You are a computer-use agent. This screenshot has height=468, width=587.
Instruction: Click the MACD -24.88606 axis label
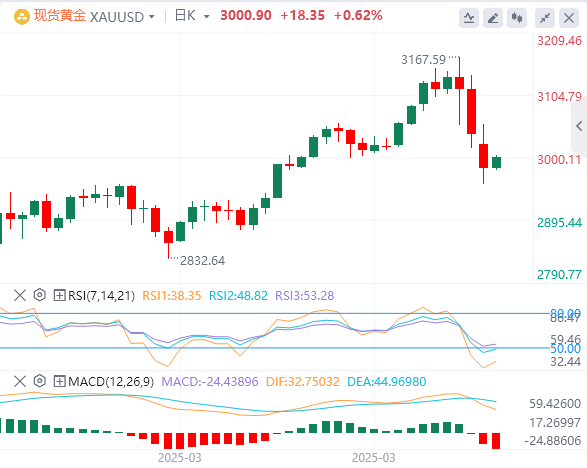(x=553, y=441)
